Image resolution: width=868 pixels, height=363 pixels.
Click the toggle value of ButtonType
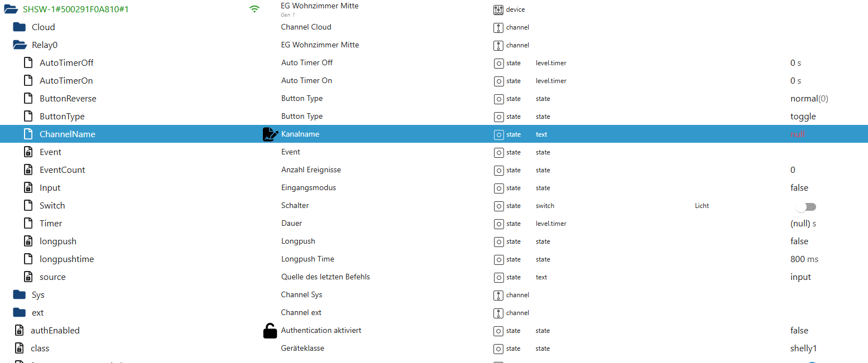point(803,117)
